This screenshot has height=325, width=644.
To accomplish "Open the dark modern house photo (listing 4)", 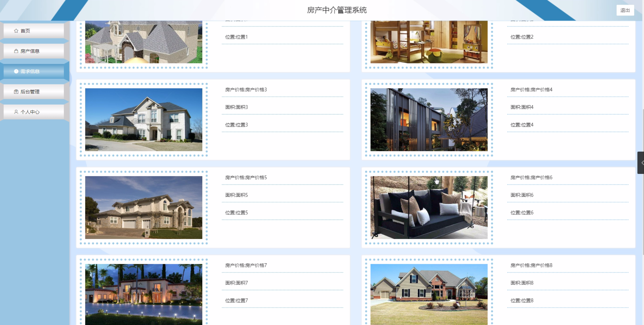I will click(429, 119).
